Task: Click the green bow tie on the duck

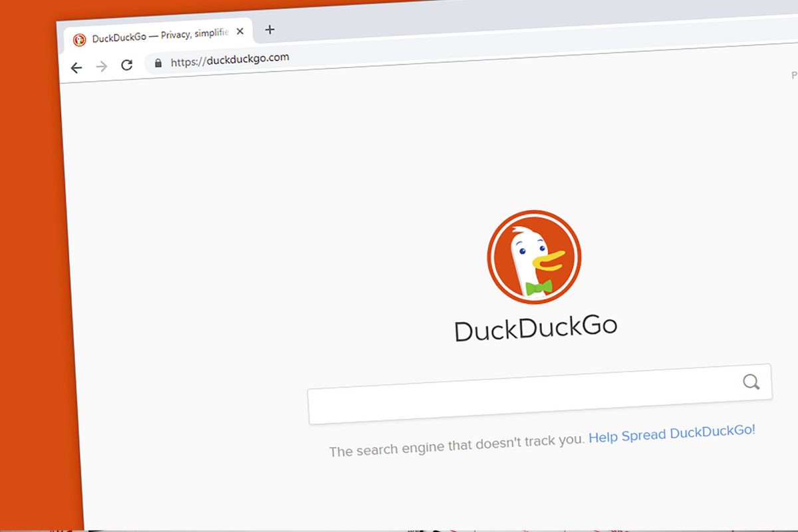Action: click(538, 287)
